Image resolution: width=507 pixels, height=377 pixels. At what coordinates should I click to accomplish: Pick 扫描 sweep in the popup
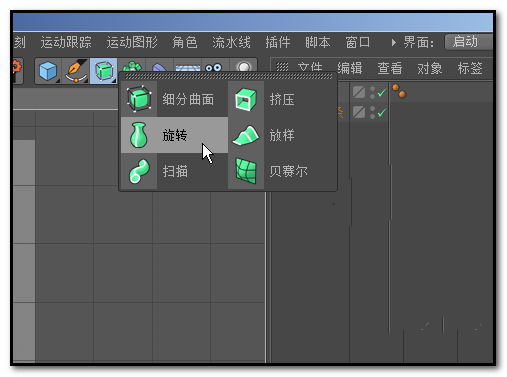point(174,171)
